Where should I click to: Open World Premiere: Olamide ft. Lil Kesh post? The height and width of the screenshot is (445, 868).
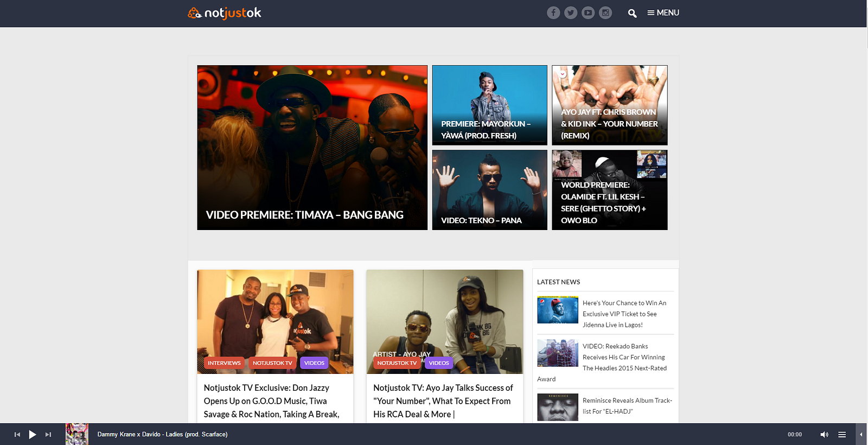(610, 190)
